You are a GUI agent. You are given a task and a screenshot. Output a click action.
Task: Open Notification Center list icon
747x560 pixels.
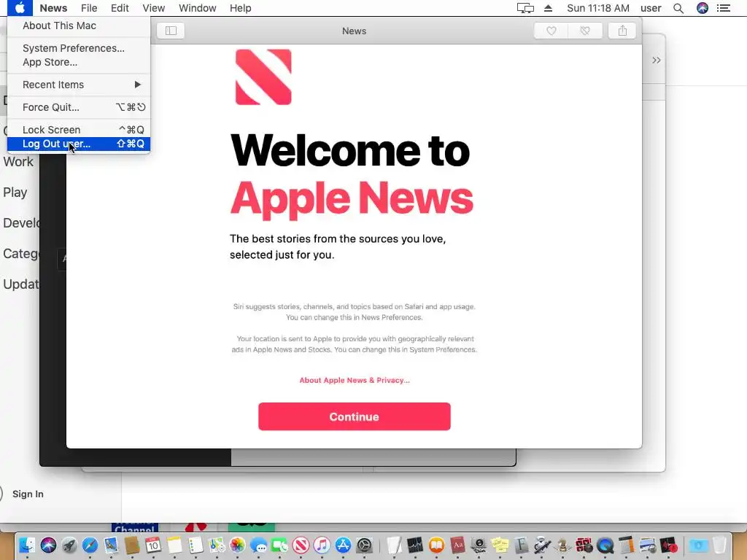[x=724, y=8]
